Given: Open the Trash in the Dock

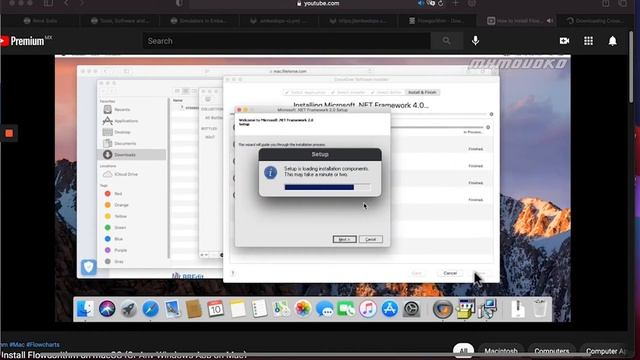Looking at the screenshot, I should (540, 309).
